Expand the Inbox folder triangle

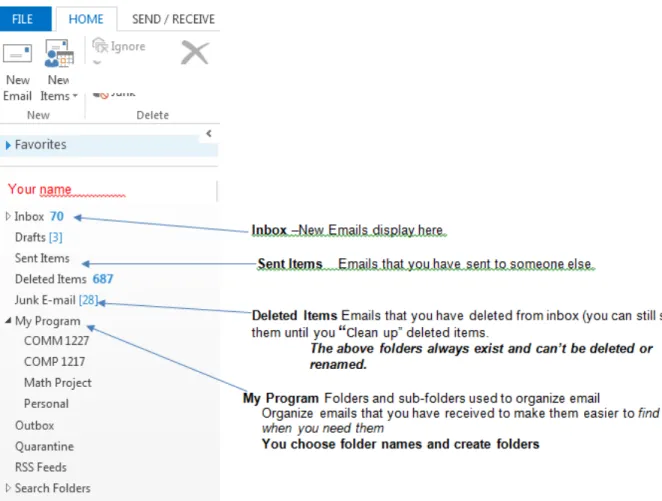8,216
